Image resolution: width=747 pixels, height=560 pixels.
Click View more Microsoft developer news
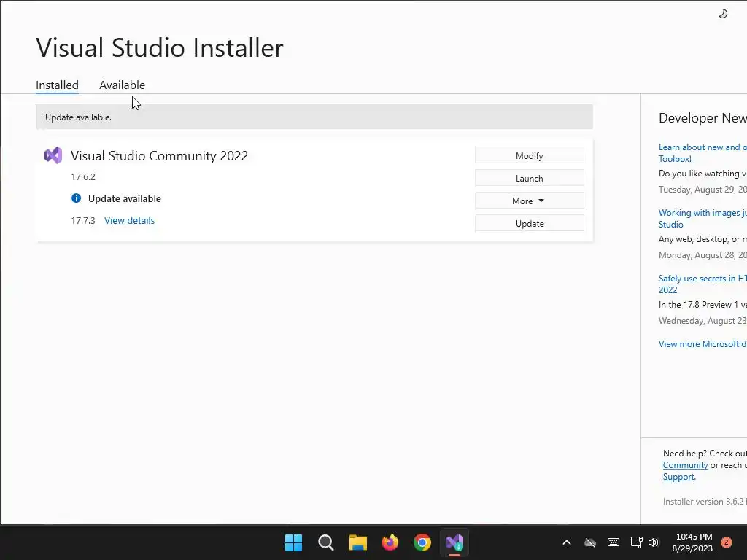(703, 344)
